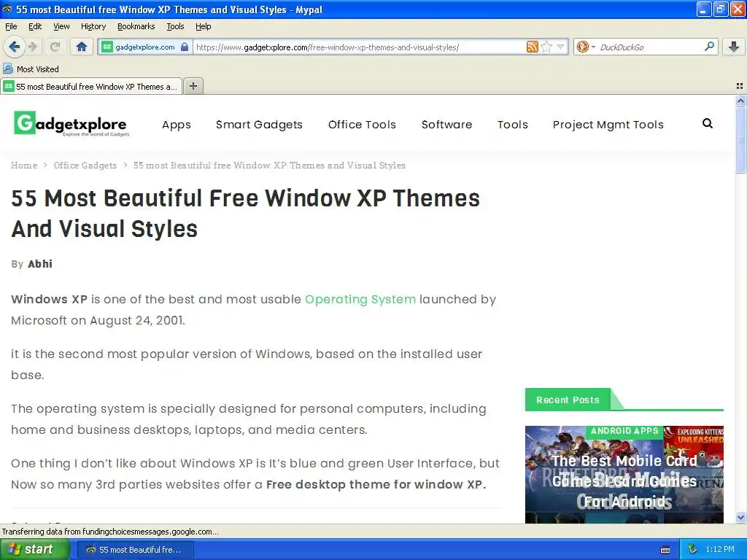Click the network tray icon near clock

pyautogui.click(x=692, y=550)
